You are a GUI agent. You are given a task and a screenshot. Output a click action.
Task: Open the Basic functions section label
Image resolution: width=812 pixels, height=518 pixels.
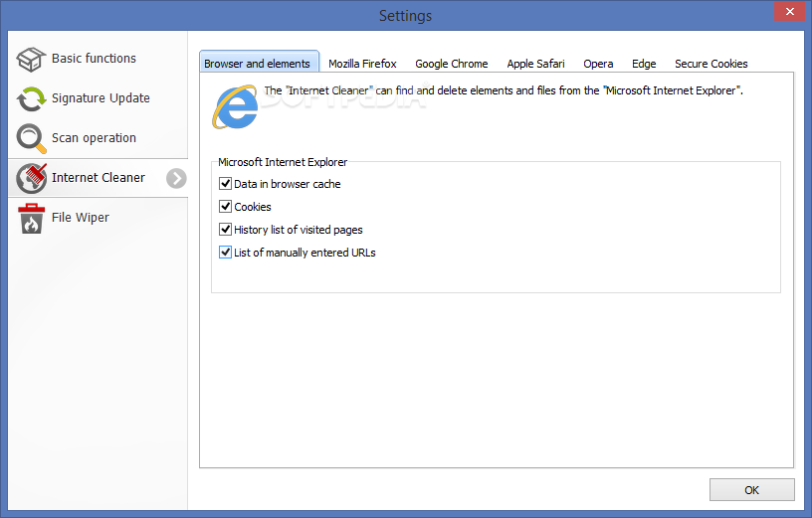94,58
